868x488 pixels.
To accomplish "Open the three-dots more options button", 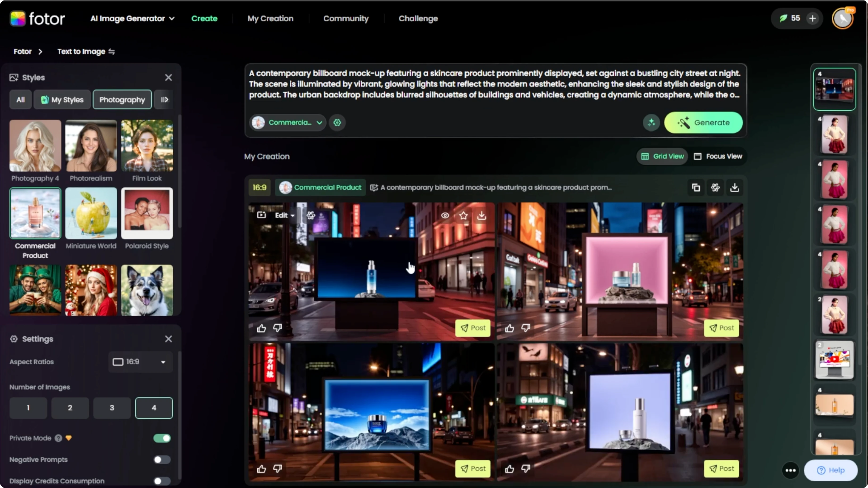I will pos(790,470).
